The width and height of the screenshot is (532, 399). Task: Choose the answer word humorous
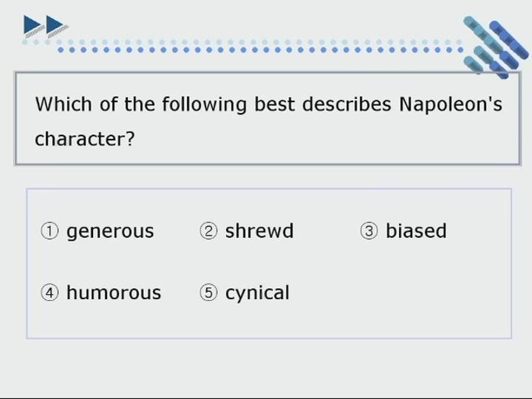point(114,293)
